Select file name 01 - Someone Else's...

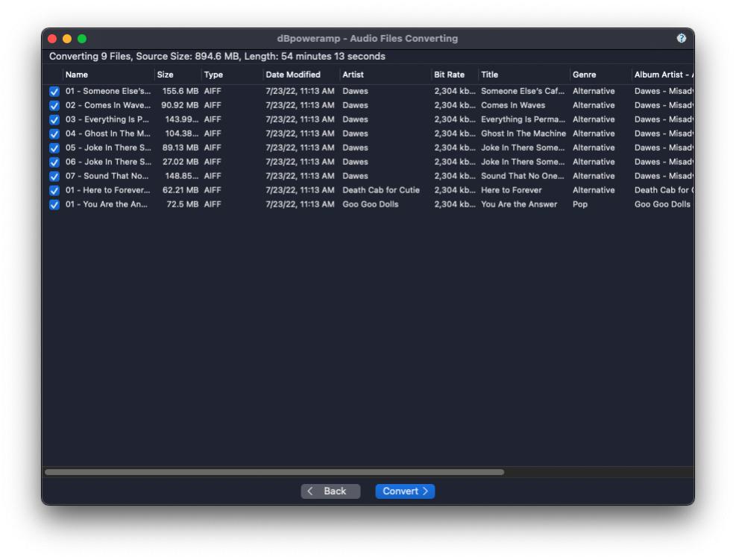click(x=108, y=91)
